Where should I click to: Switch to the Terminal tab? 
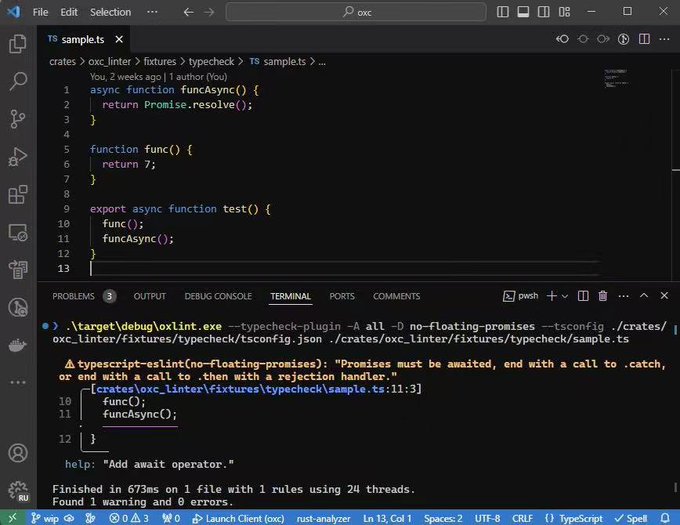point(291,296)
